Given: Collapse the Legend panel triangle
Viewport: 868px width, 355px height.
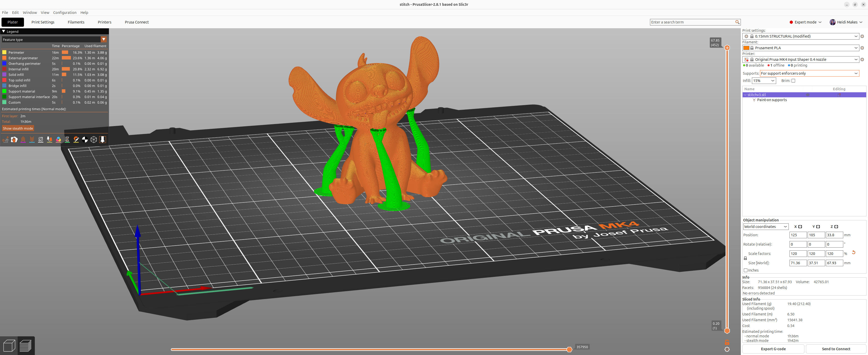Looking at the screenshot, I should pos(4,31).
